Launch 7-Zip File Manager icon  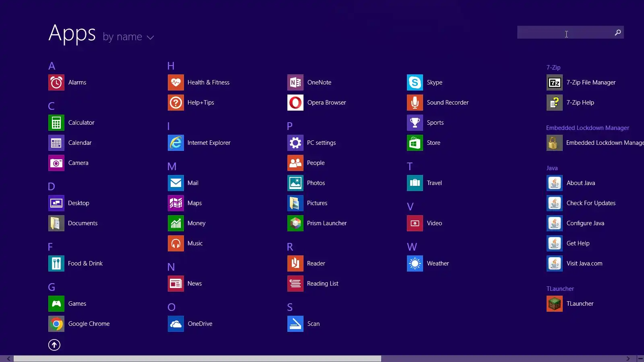pyautogui.click(x=555, y=82)
